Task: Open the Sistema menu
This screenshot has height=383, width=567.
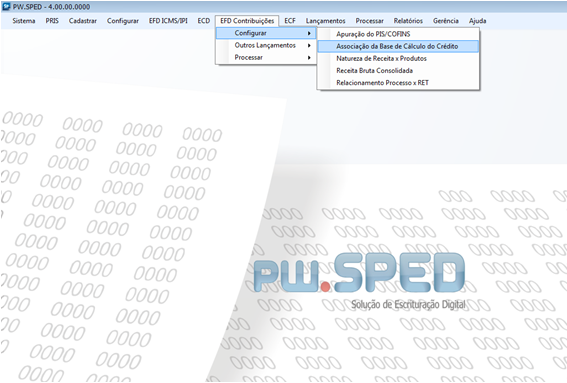Action: point(24,21)
